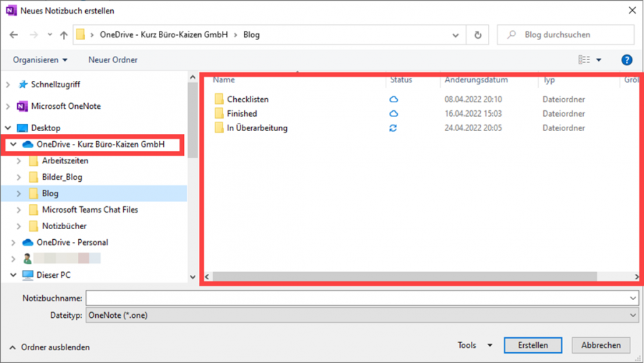Create folder with Neuer Ordner
Viewport: 644px width, 363px height.
(x=113, y=60)
